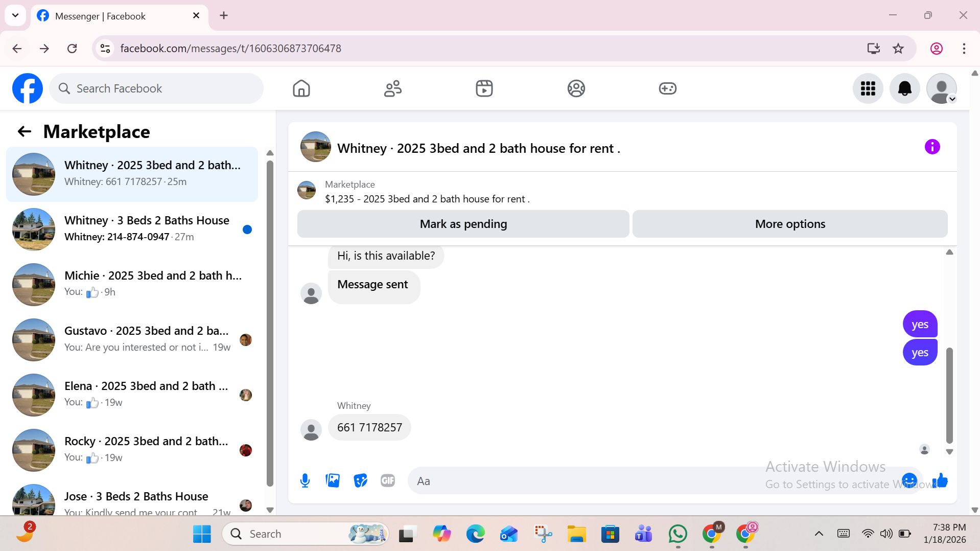The image size is (980, 551).
Task: Select the Messenger | Facebook tab
Action: [x=120, y=16]
